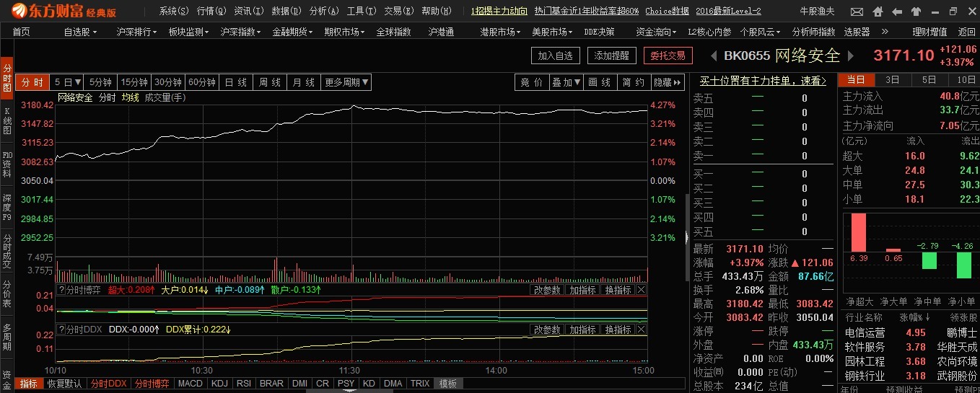Toggle the 竞价 auction display
Screen dimensions: 980x393
531,82
